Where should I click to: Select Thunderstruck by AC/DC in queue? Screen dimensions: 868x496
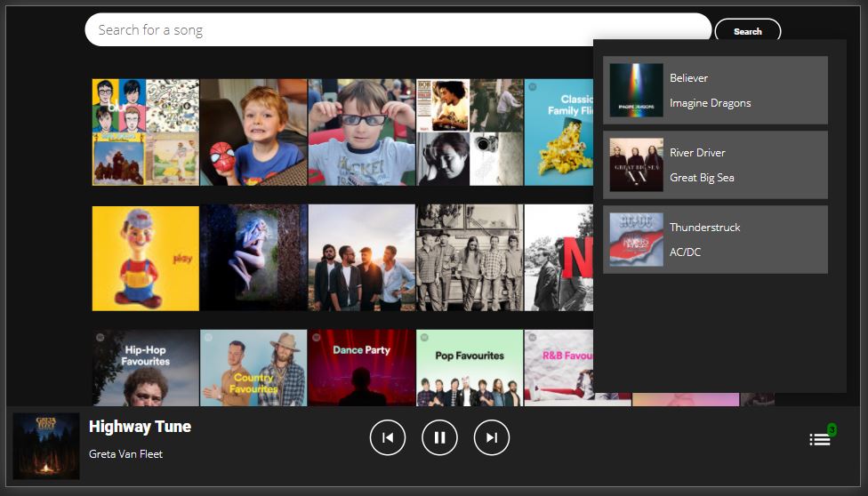click(x=715, y=240)
